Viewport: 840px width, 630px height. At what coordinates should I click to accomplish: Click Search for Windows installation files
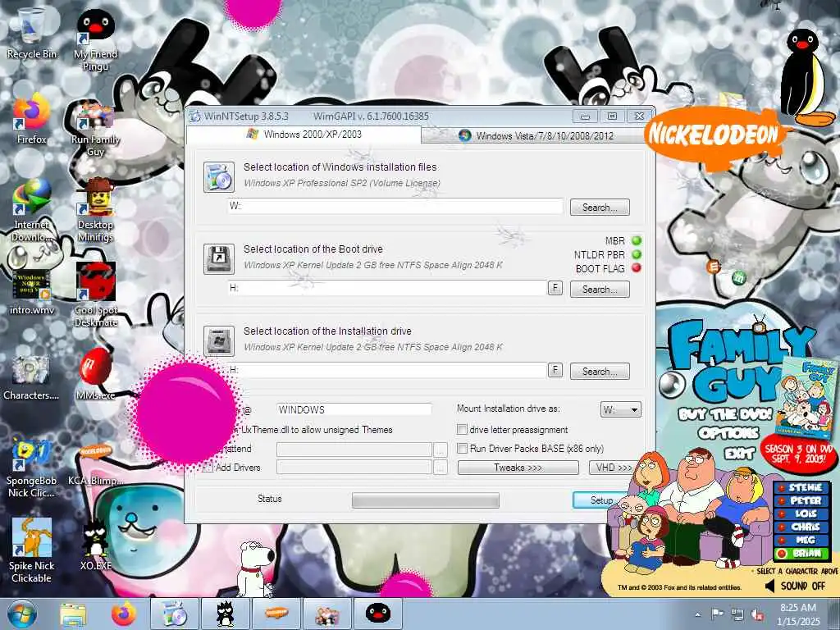[x=600, y=208]
